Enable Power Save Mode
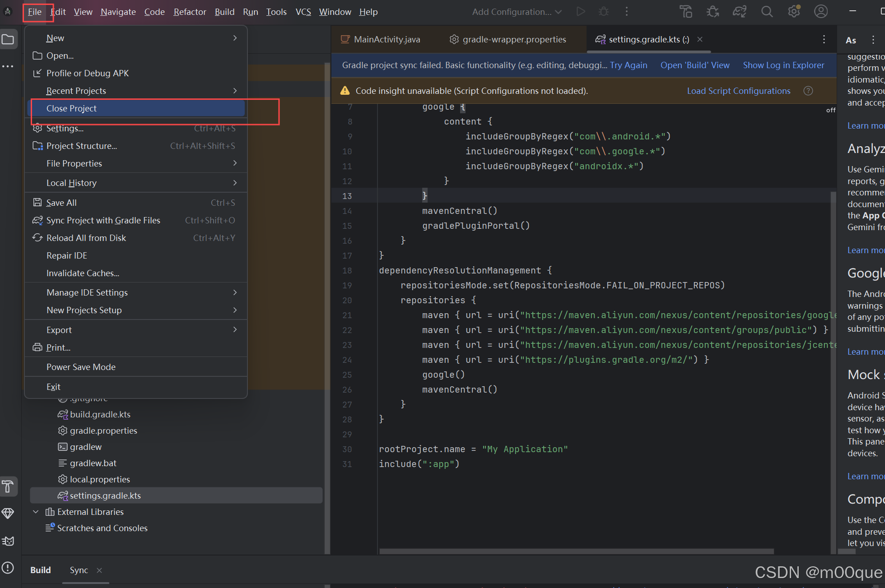Screen dimensions: 885x588 (81, 367)
